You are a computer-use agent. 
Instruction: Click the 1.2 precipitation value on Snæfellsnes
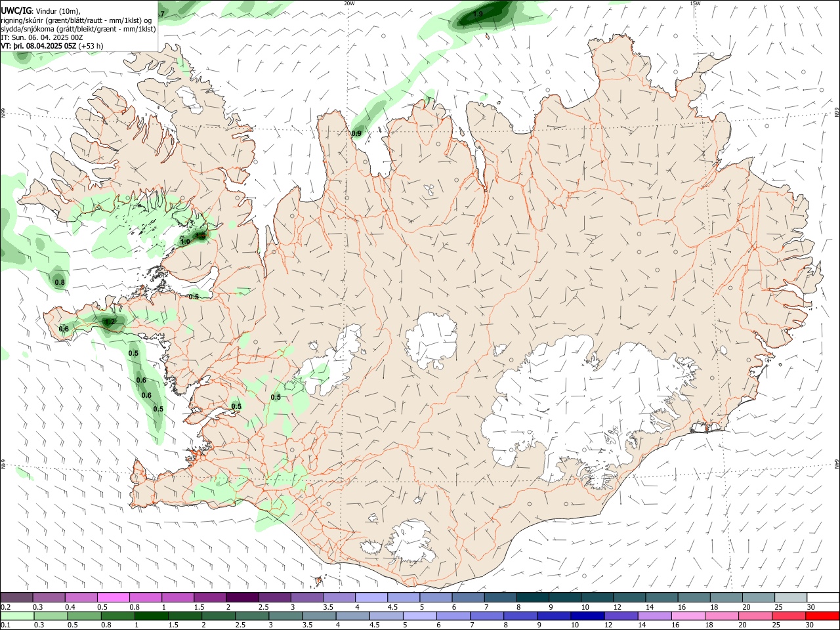pos(110,322)
